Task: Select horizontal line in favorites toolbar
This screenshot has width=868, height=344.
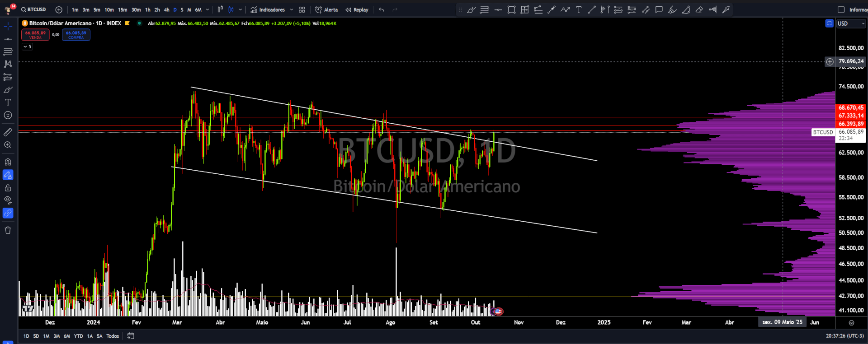Action: (x=498, y=9)
